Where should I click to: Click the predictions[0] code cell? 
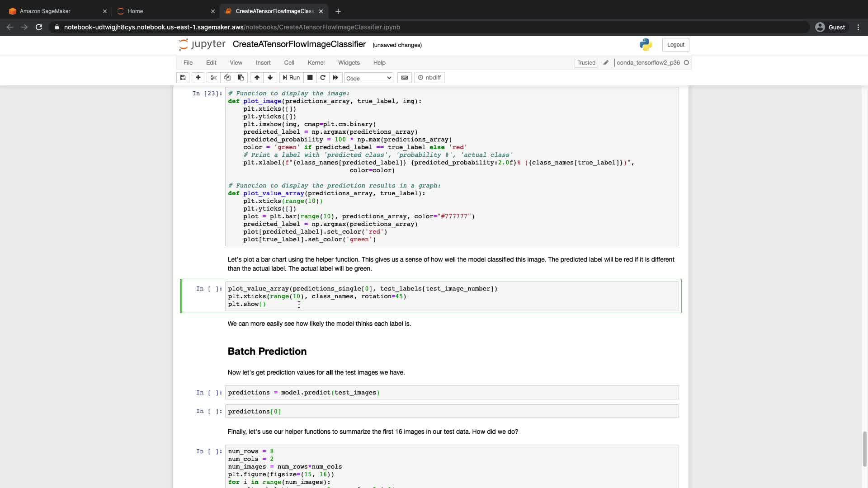[x=451, y=412]
